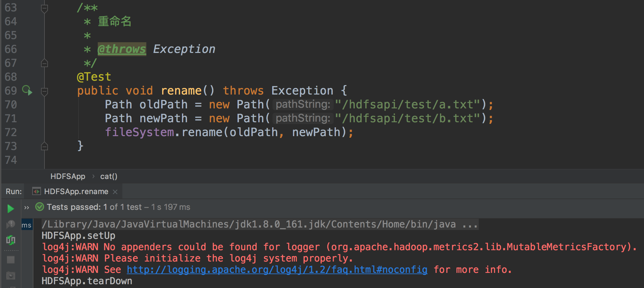Click line number 72 in the gutter
Screen dimensions: 644x288
(11, 132)
